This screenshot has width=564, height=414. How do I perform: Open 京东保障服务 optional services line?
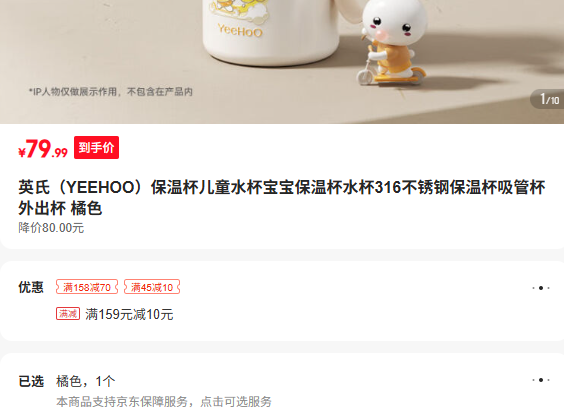pyautogui.click(x=164, y=401)
